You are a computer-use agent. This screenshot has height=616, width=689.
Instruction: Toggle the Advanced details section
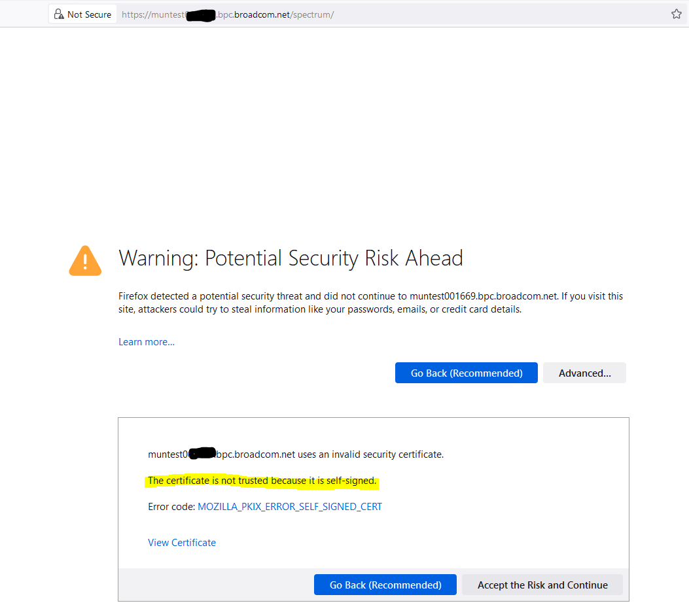coord(584,373)
